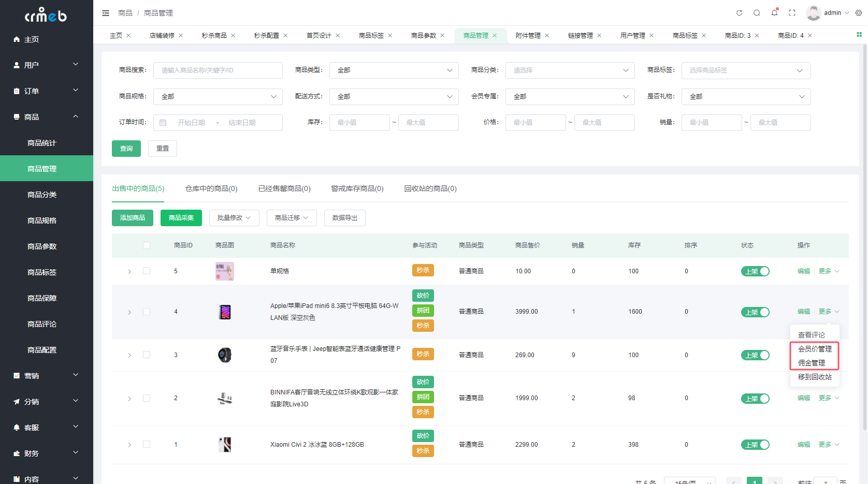This screenshot has width=868, height=484.
Task: Toggle 上架 switch for Xiaomi Civi 2
Action: pos(755,445)
